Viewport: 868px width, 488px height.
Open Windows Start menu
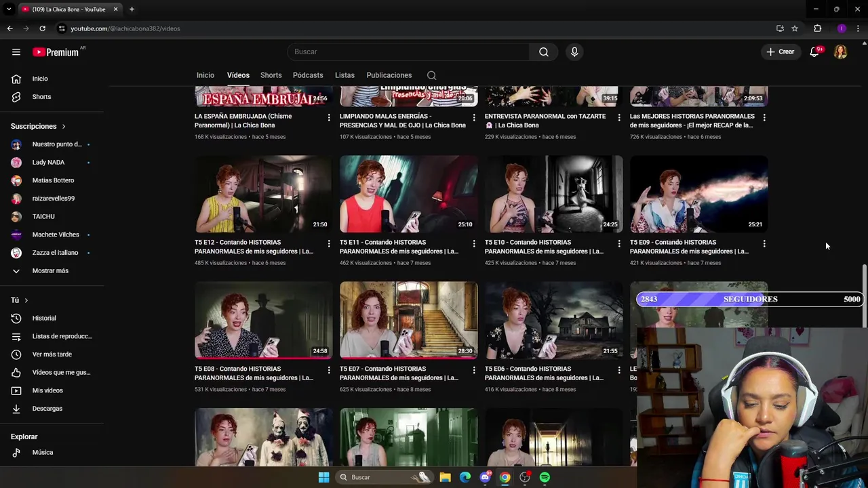(323, 477)
